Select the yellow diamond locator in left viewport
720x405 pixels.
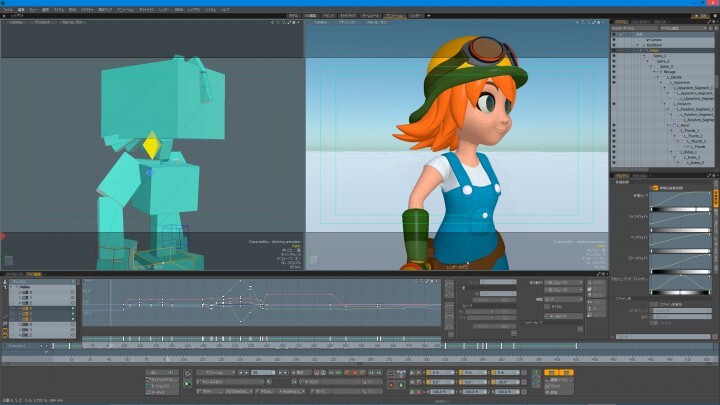pyautogui.click(x=150, y=147)
